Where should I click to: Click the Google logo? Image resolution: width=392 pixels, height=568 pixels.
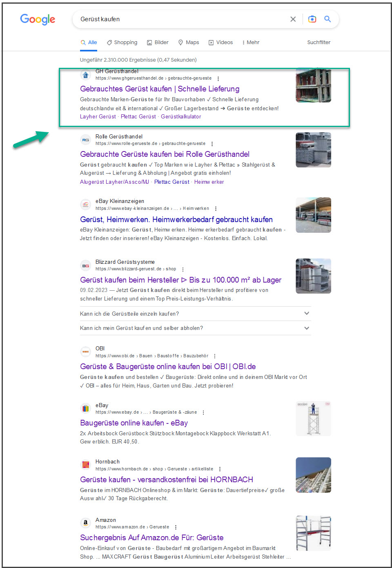[38, 19]
